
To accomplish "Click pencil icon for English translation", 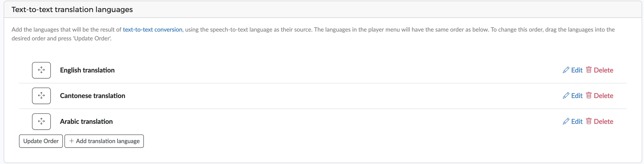I will pyautogui.click(x=566, y=70).
